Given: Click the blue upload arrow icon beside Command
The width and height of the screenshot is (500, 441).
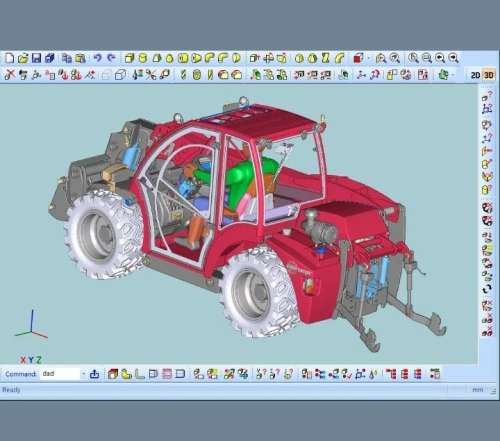Looking at the screenshot, I should pyautogui.click(x=95, y=374).
